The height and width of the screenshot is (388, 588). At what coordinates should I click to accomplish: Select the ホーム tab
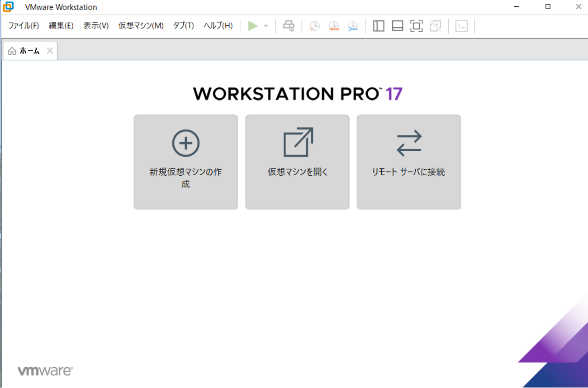click(30, 51)
